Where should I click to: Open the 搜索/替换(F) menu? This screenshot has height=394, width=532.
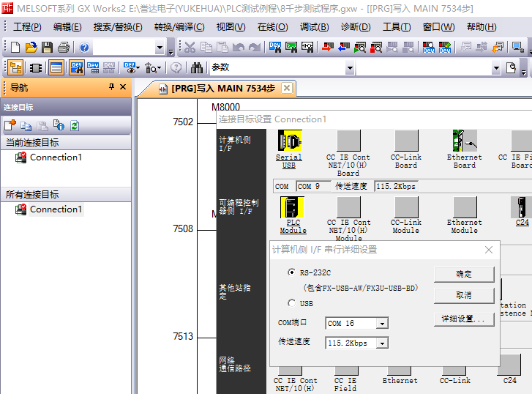tap(118, 27)
